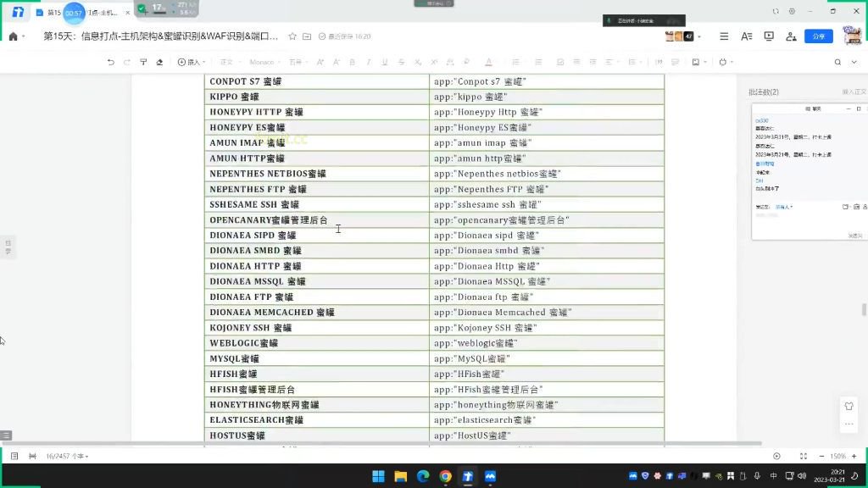
Task: Toggle subscript formatting
Action: [x=418, y=62]
